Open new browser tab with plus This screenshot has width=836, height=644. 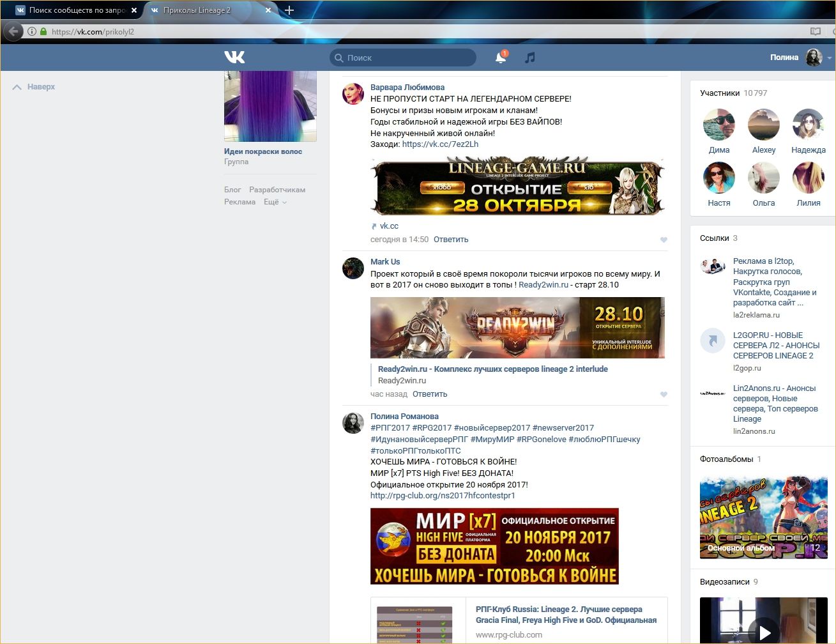pyautogui.click(x=289, y=10)
